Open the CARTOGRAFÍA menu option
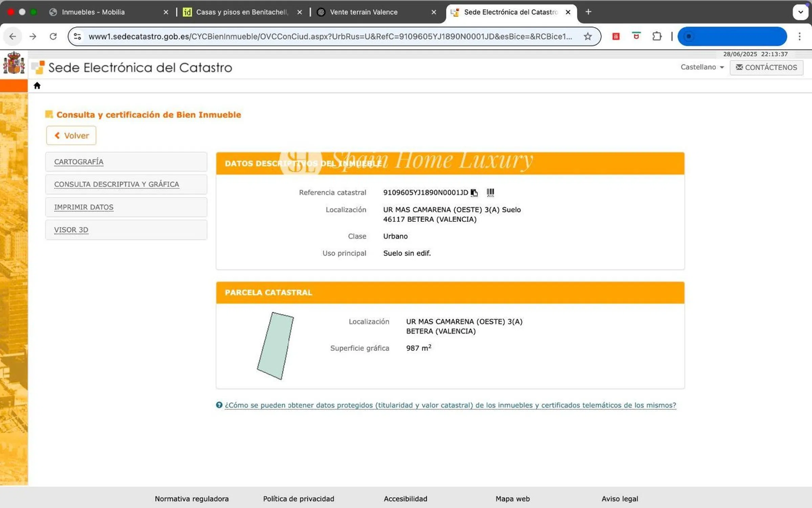The height and width of the screenshot is (508, 812). coord(79,162)
